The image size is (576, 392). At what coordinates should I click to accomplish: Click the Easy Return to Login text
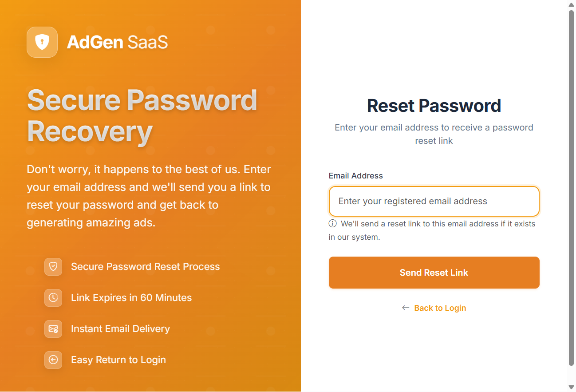pos(118,360)
